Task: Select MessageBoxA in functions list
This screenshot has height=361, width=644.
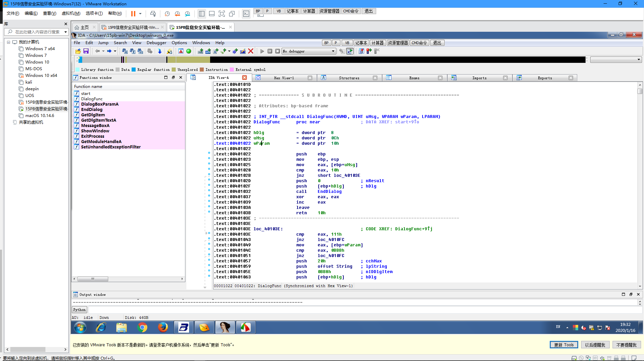Action: tap(95, 126)
